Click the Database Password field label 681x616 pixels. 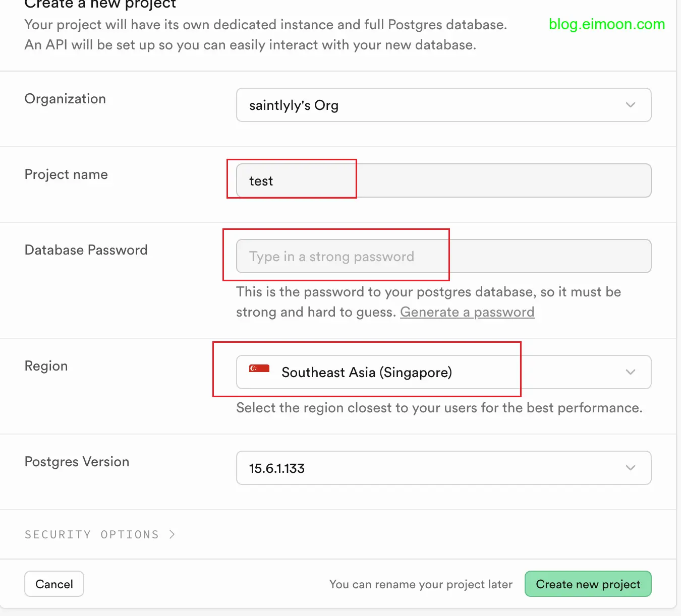point(86,250)
